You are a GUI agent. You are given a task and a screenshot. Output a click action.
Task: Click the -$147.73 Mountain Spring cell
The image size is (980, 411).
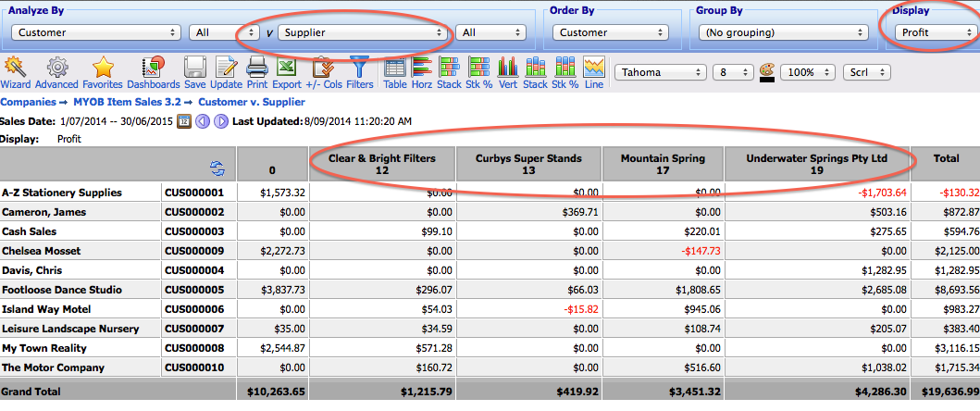click(x=701, y=251)
